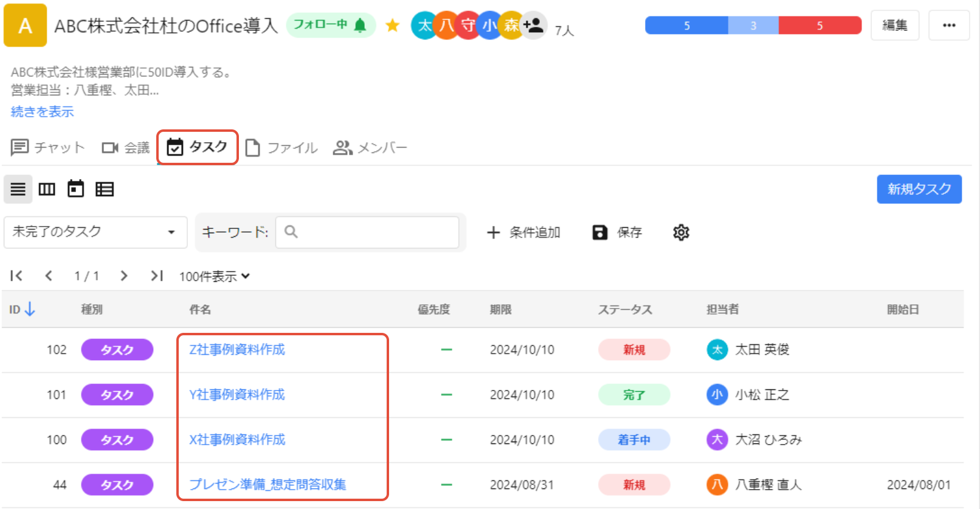This screenshot has height=509, width=980.
Task: Select the タスク tab
Action: (197, 147)
